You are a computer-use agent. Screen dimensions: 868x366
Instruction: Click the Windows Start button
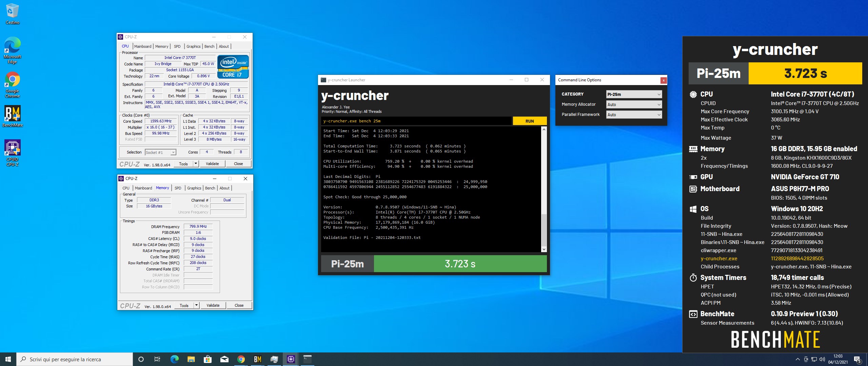pyautogui.click(x=8, y=359)
